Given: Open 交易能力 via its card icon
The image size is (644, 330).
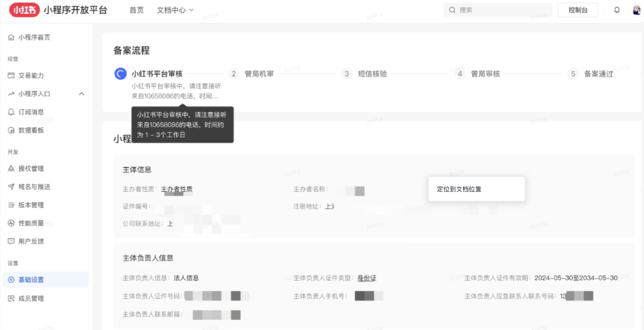Looking at the screenshot, I should click(11, 75).
